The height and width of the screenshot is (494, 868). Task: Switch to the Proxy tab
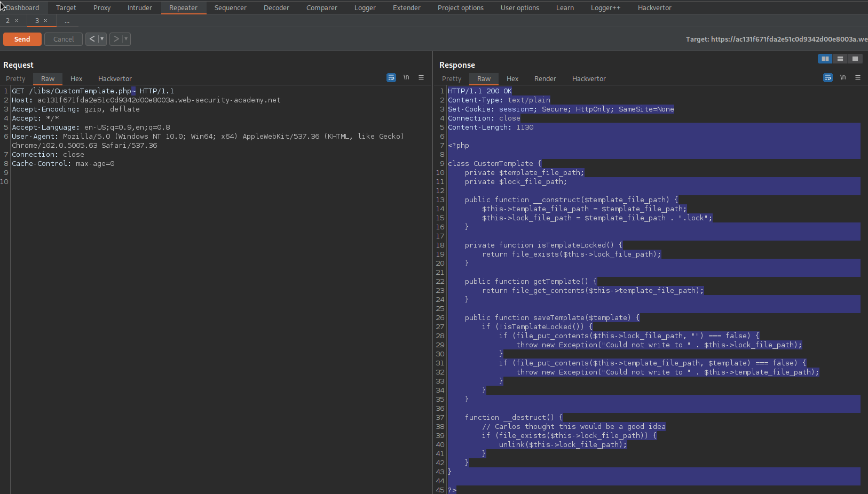[x=102, y=7]
